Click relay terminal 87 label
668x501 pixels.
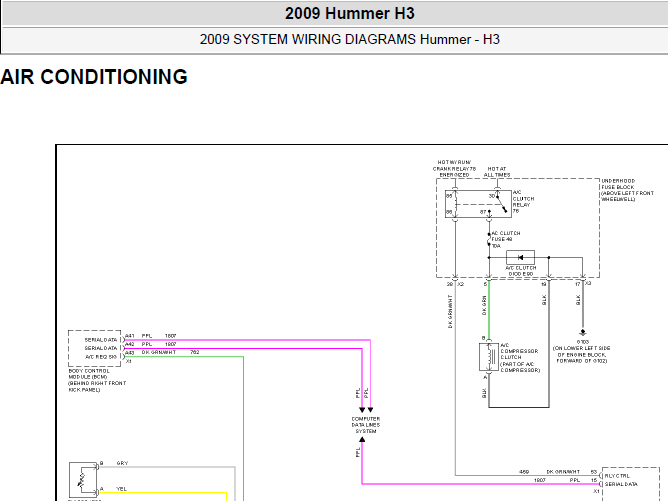[x=483, y=212]
